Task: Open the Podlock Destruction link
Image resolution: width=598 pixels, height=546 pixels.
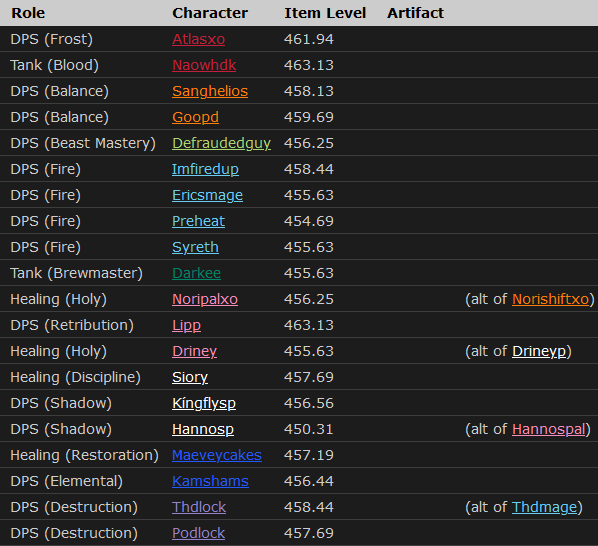Action: [198, 533]
